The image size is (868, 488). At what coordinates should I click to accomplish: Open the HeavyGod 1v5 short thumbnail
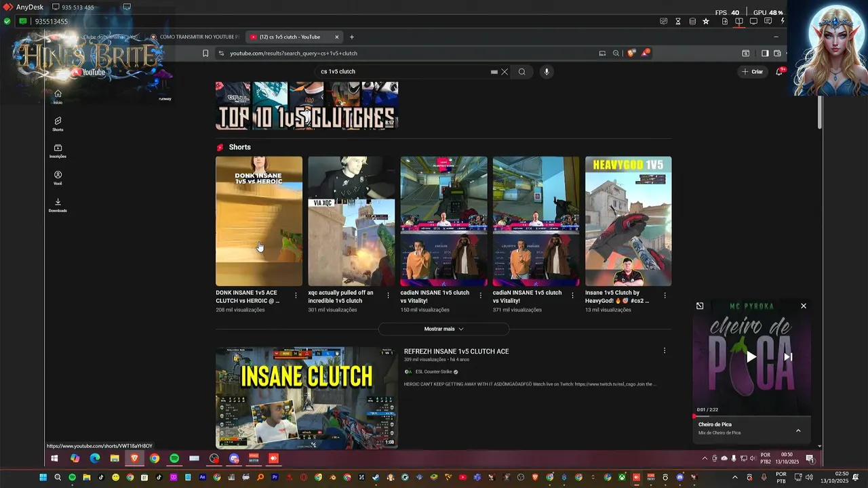(628, 221)
